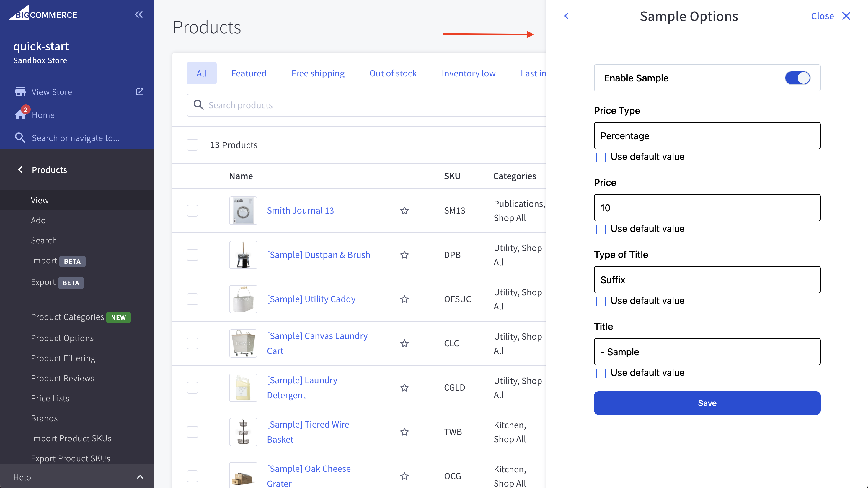Open the Sample Utility Caddy product link

[311, 299]
